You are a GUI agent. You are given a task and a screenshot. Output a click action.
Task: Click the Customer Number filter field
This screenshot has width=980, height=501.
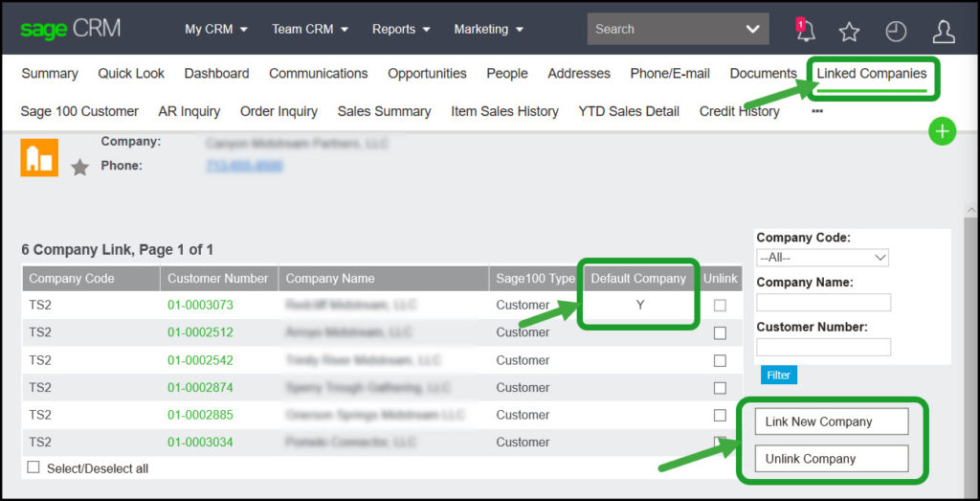tap(823, 347)
